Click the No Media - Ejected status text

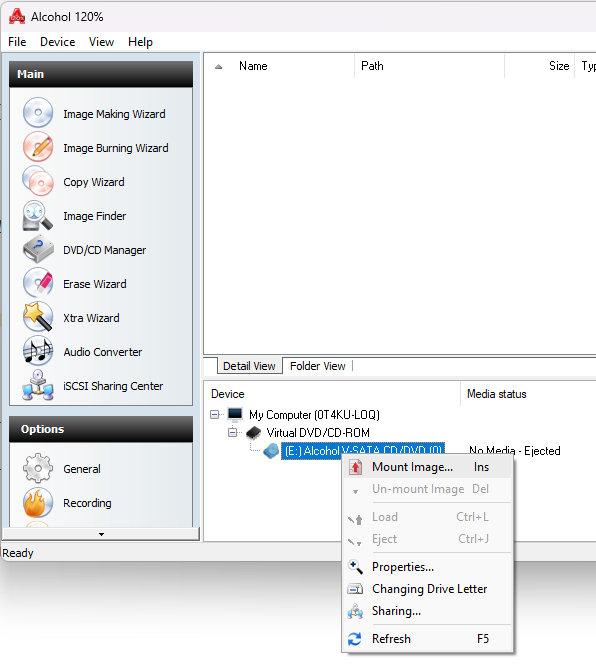point(514,451)
